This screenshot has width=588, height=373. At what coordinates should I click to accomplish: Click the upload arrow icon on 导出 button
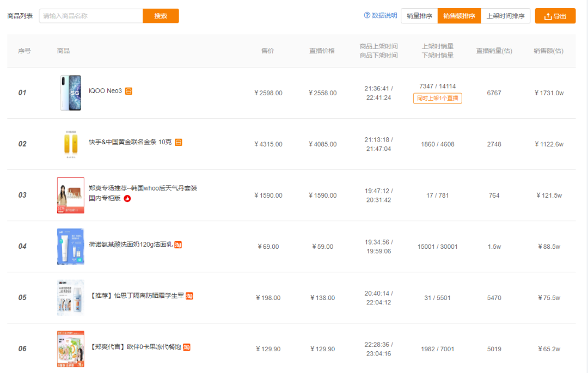[548, 16]
